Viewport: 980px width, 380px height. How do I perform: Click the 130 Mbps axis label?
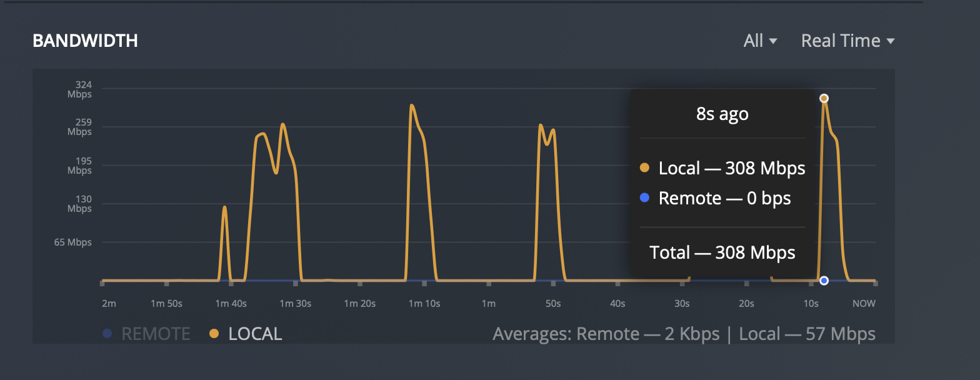pyautogui.click(x=79, y=204)
